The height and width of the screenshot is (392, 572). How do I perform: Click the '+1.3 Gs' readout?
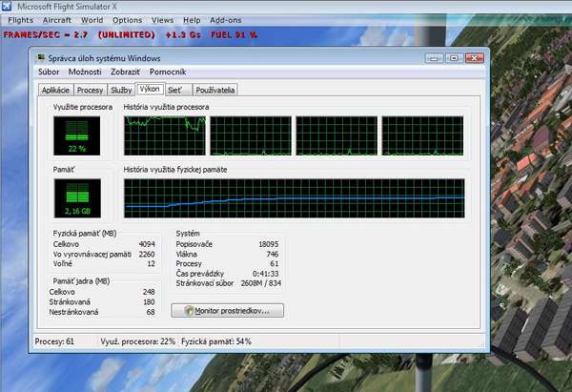(x=183, y=34)
